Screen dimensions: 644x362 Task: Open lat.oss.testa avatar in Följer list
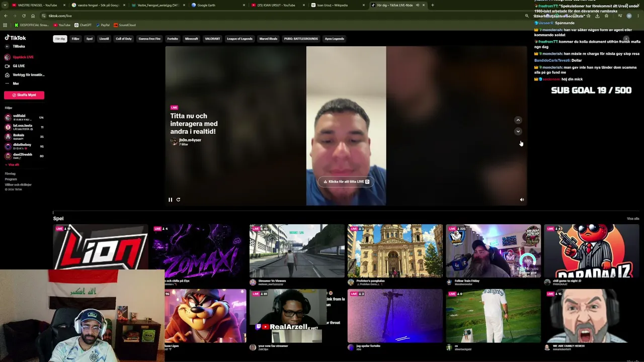(8, 127)
